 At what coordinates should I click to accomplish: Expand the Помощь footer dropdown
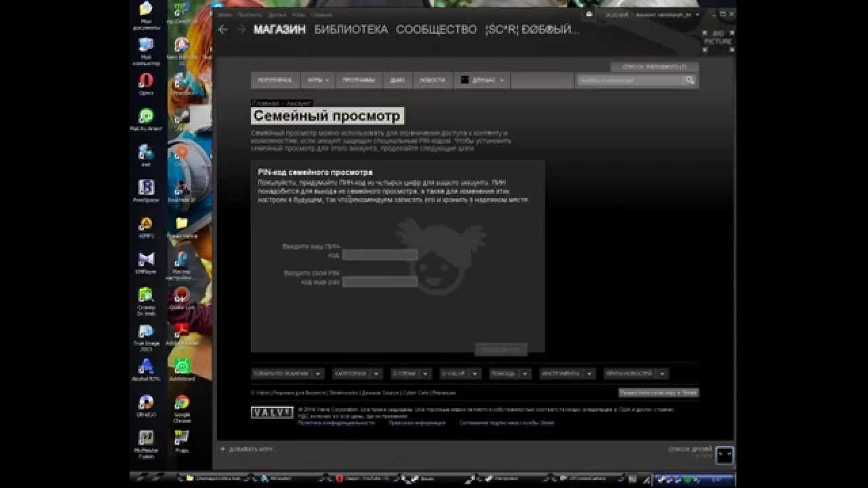click(511, 373)
